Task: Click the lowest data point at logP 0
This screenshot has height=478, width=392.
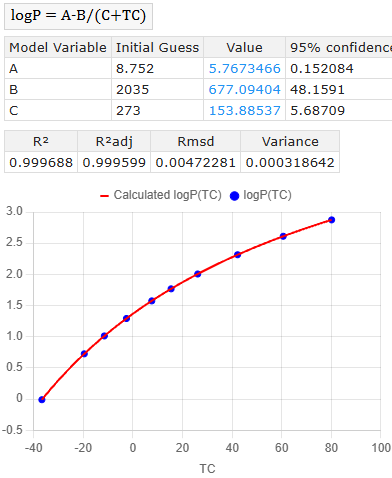Action: point(42,400)
